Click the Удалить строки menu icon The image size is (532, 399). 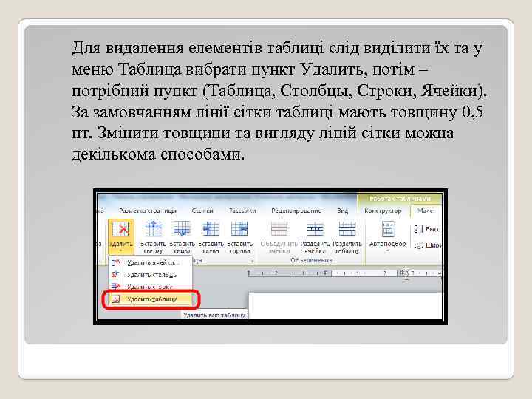coord(116,287)
